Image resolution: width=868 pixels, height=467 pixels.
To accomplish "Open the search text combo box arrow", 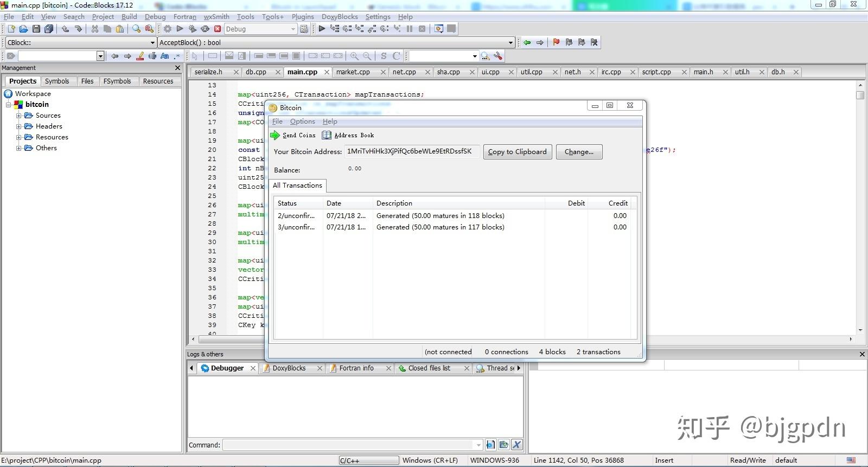I will tap(100, 56).
